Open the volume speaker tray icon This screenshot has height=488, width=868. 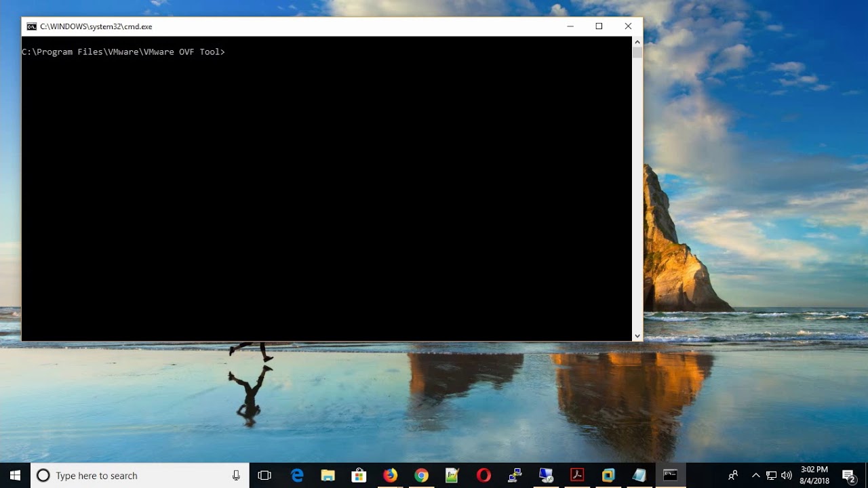pos(787,475)
